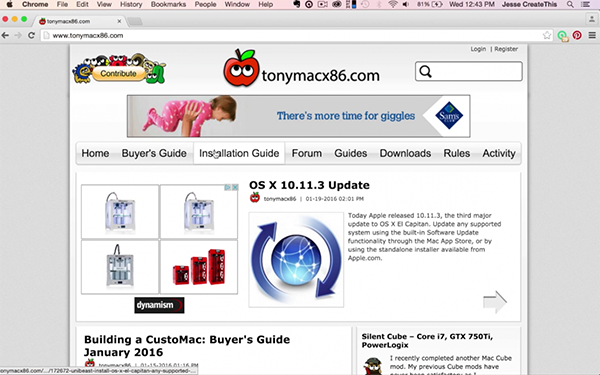Open Building a CustoMac Buyer's Guide article
This screenshot has width=600, height=375.
click(x=187, y=346)
